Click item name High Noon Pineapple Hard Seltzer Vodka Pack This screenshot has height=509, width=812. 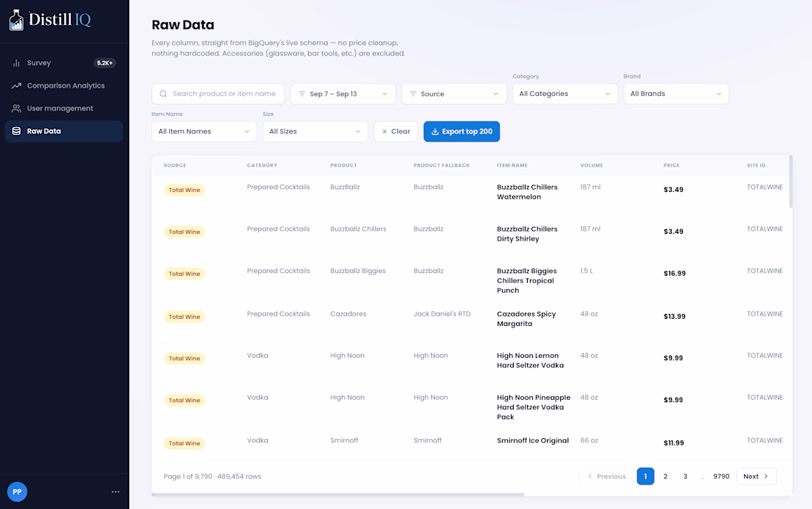(x=534, y=407)
